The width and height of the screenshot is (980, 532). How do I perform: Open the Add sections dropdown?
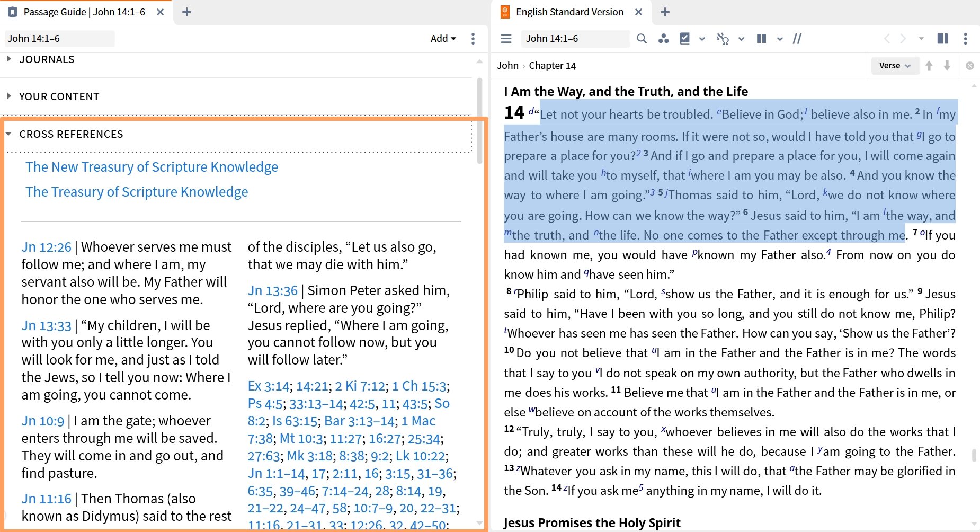[x=443, y=39]
